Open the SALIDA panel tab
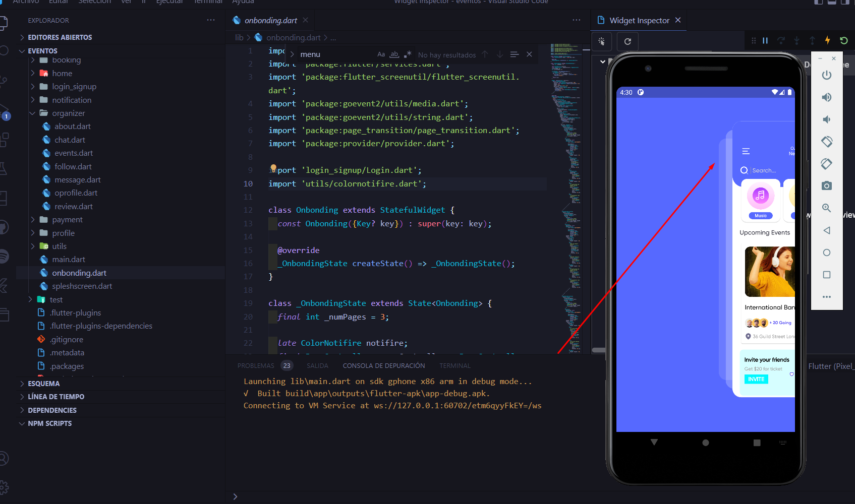 (x=317, y=365)
